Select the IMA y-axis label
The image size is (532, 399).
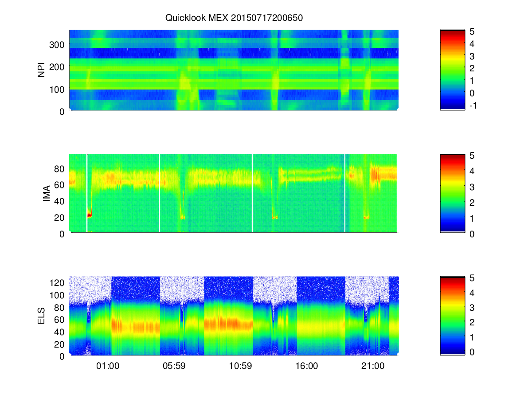point(46,193)
